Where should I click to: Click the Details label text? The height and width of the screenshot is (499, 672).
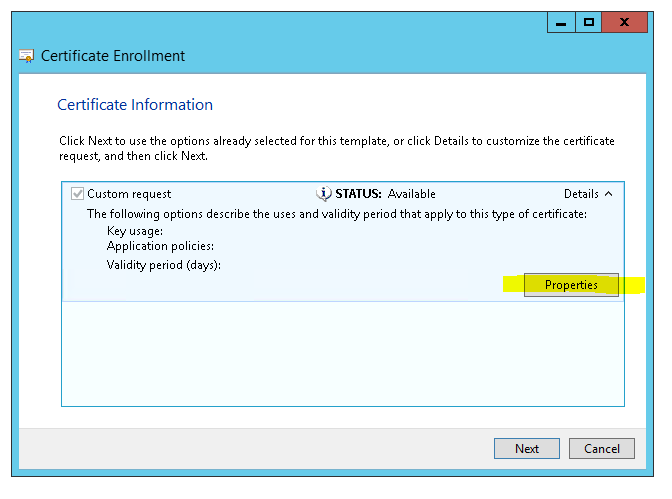point(581,194)
